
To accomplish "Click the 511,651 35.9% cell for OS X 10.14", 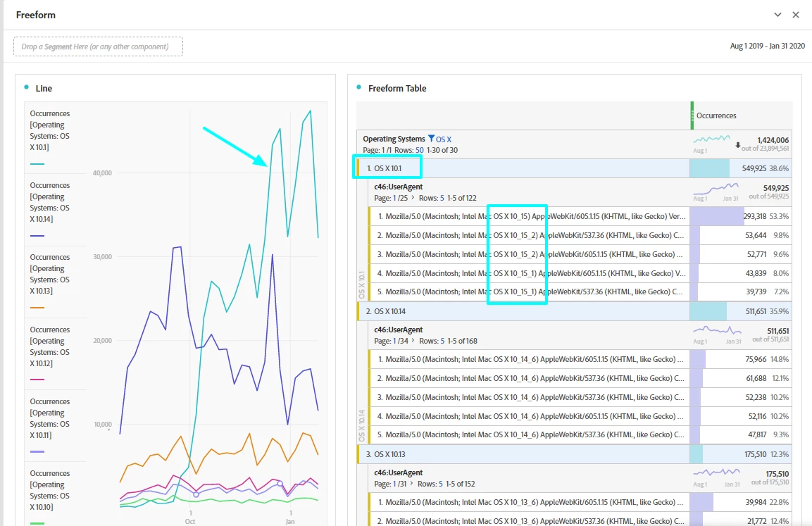I will [x=741, y=311].
